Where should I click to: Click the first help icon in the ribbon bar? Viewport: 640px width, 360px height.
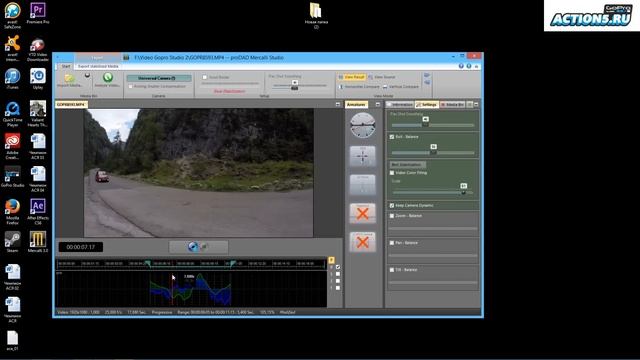point(461,66)
